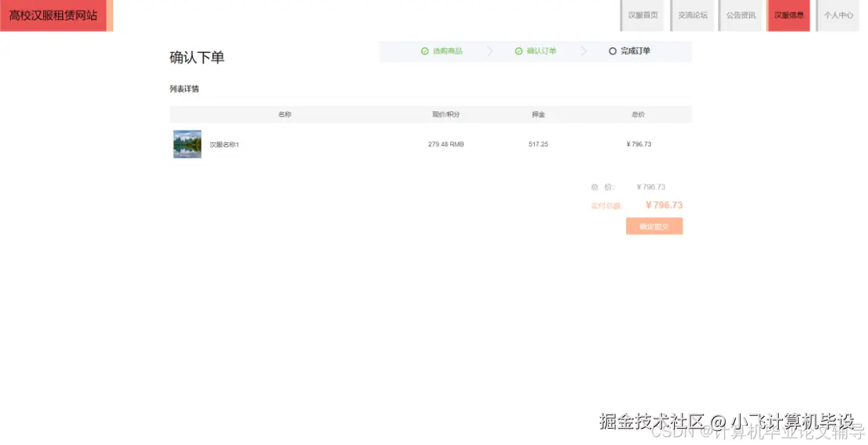The image size is (868, 445).
Task: Open the 个人中心 menu
Action: click(x=838, y=16)
